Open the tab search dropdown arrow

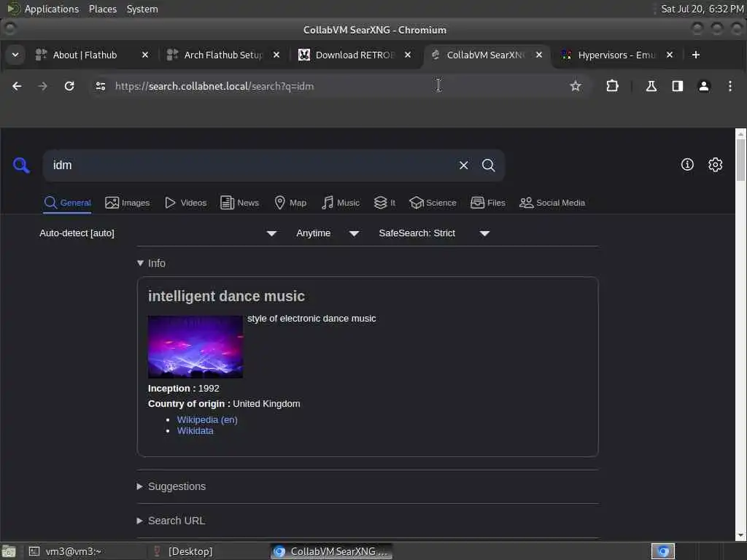point(15,55)
